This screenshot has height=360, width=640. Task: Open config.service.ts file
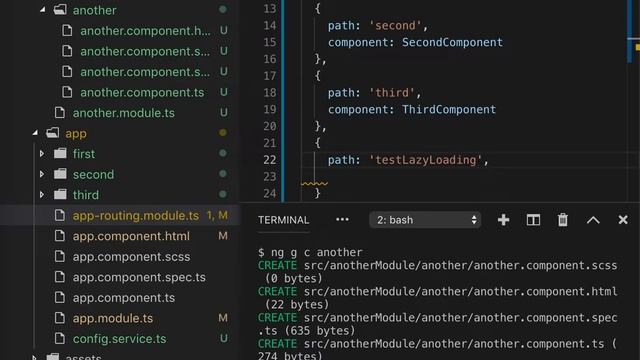[x=120, y=339]
